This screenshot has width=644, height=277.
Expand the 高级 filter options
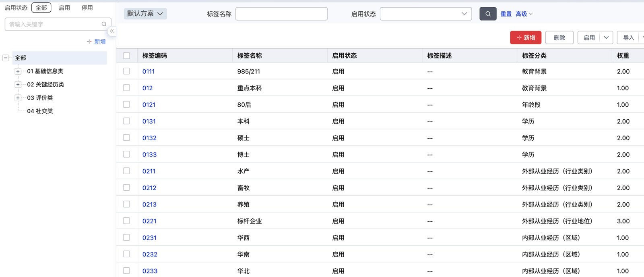coord(524,14)
